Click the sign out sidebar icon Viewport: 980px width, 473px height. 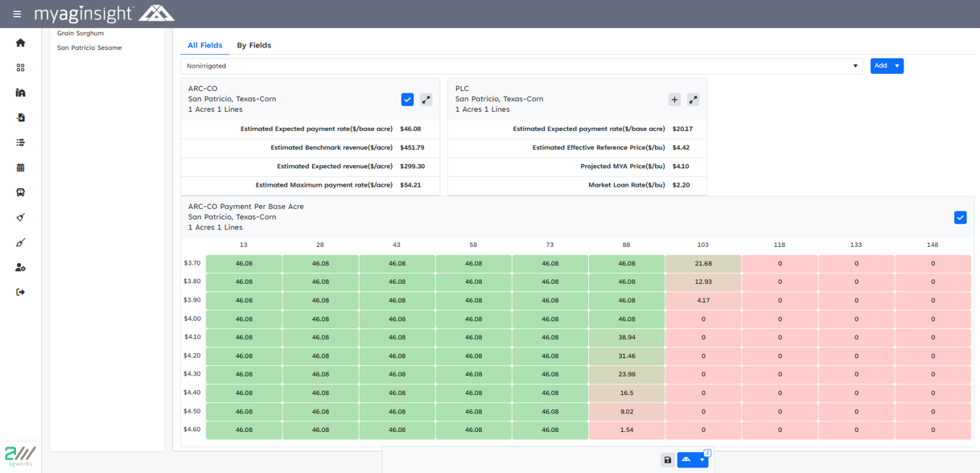point(20,292)
